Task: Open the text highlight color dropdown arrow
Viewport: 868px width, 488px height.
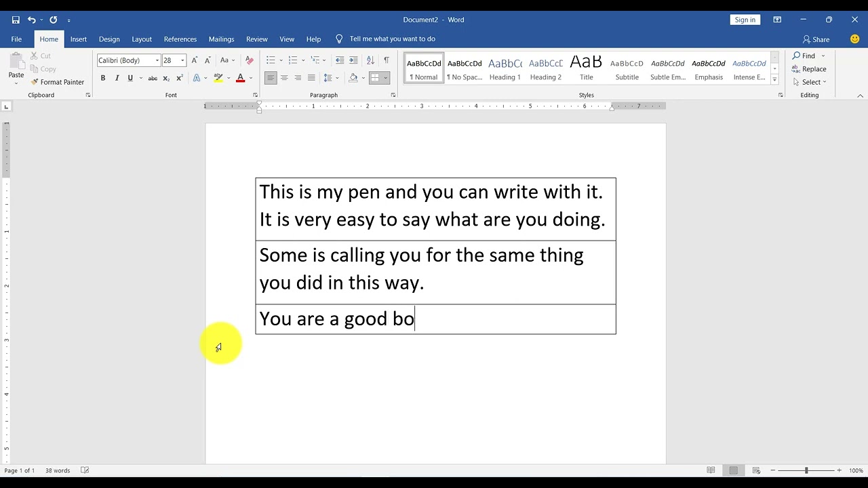Action: pyautogui.click(x=229, y=78)
